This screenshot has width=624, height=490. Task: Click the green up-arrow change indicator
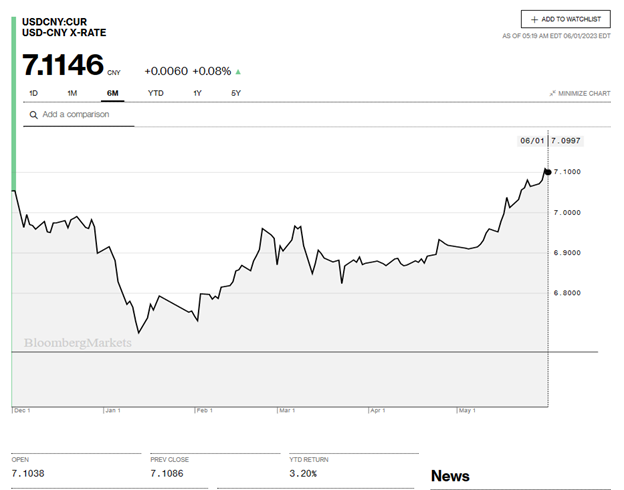237,72
